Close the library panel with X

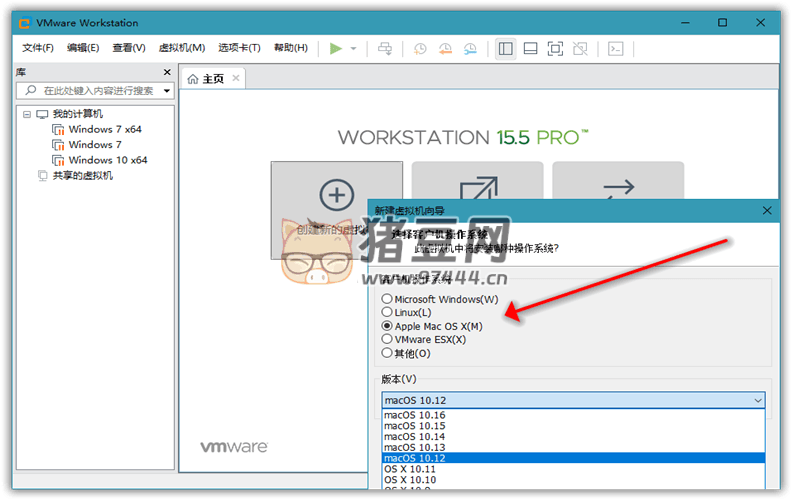(x=167, y=72)
